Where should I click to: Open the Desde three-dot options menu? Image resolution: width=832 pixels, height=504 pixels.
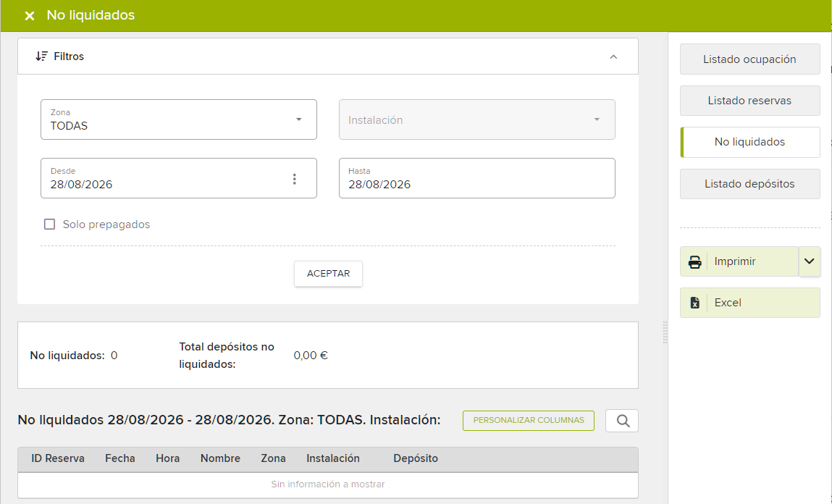pyautogui.click(x=295, y=180)
